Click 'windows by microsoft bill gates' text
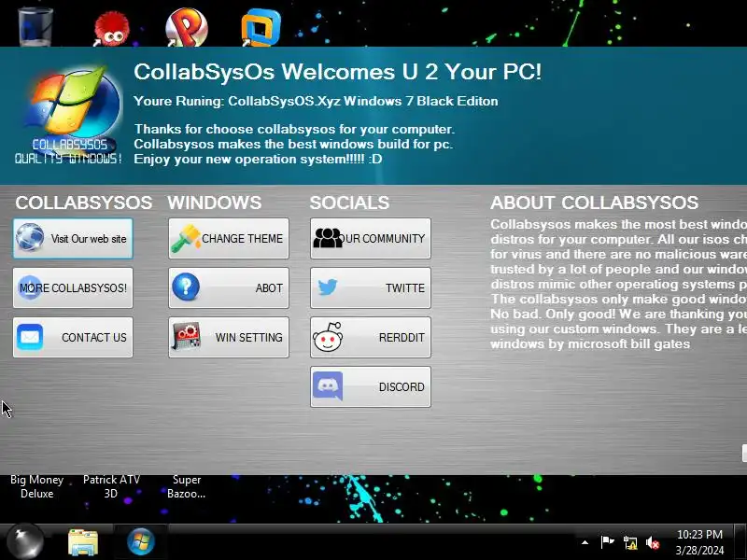 point(590,343)
